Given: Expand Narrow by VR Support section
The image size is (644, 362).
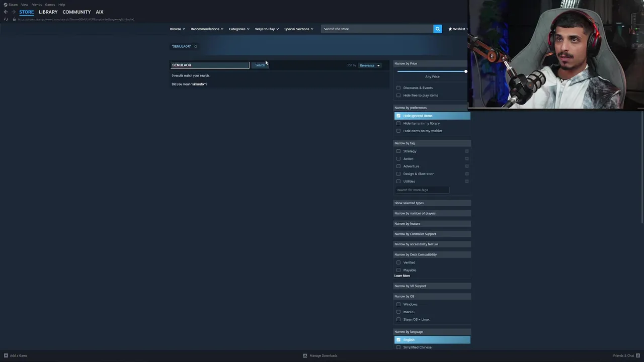Looking at the screenshot, I should [432, 286].
